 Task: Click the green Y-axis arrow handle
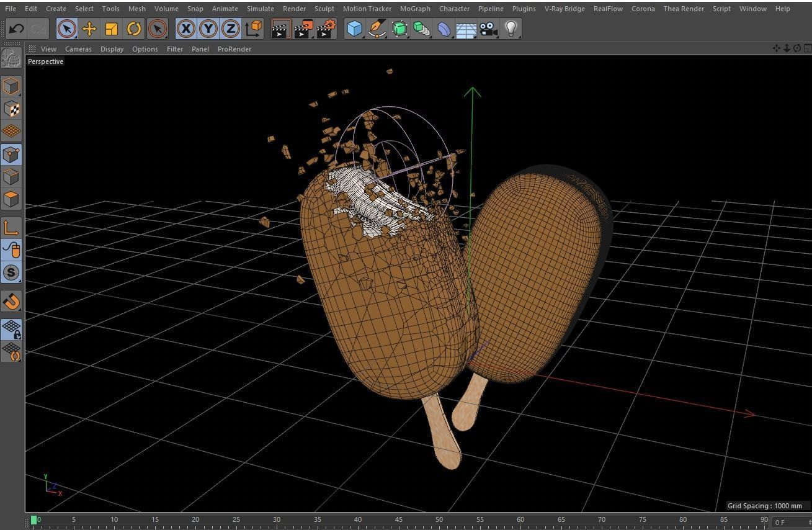(473, 93)
